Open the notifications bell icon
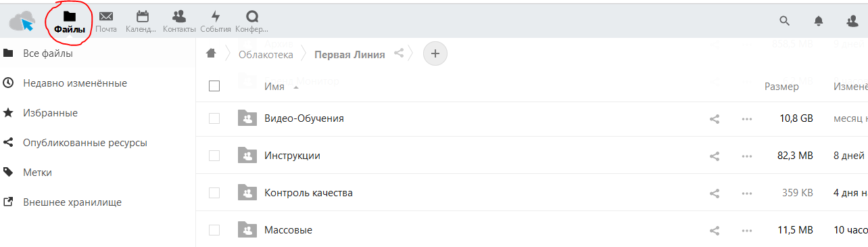The width and height of the screenshot is (868, 247). [819, 21]
